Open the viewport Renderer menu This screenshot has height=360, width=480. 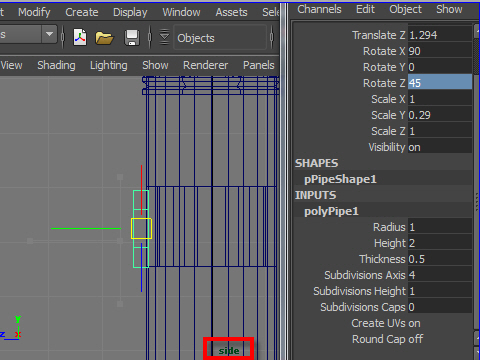(x=205, y=65)
